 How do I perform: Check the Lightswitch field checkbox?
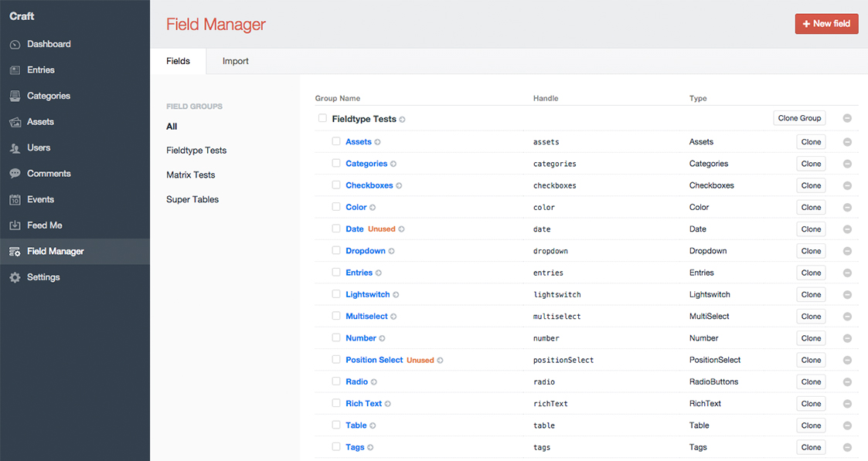[336, 294]
